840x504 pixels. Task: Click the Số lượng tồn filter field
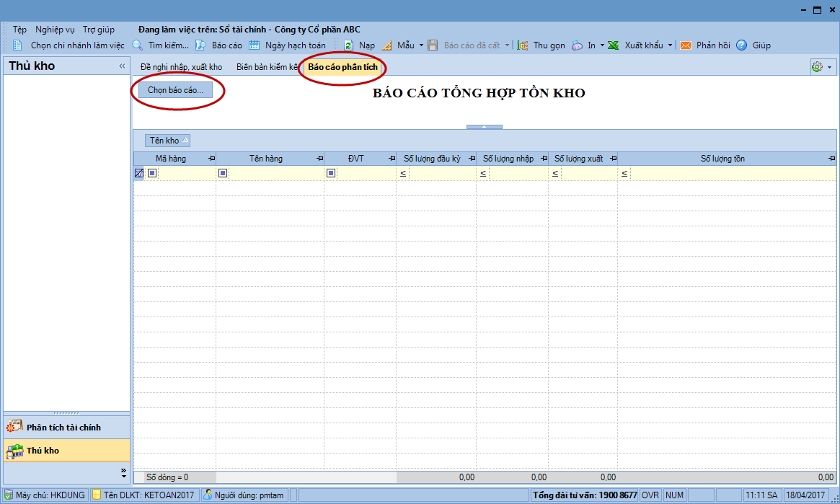(732, 173)
